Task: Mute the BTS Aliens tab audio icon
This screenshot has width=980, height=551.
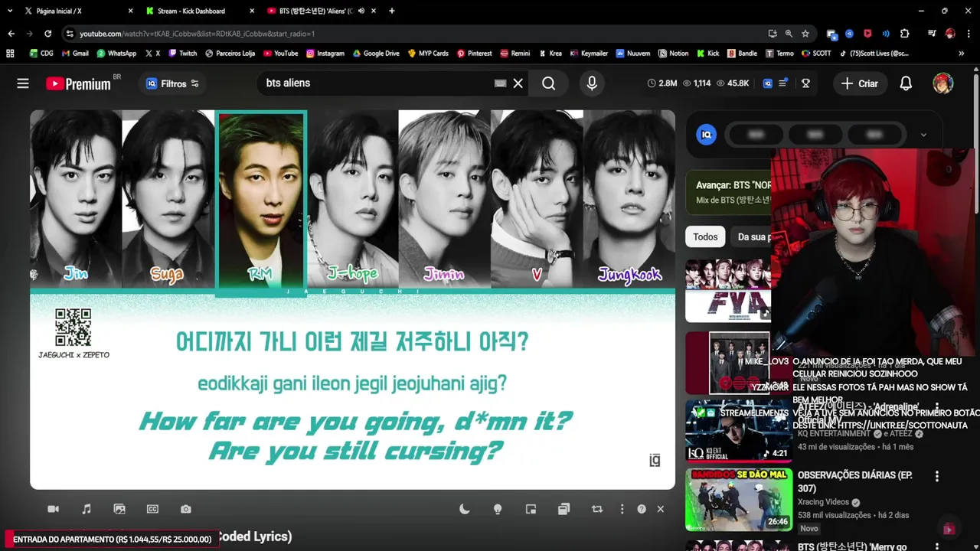Action: pos(361,11)
